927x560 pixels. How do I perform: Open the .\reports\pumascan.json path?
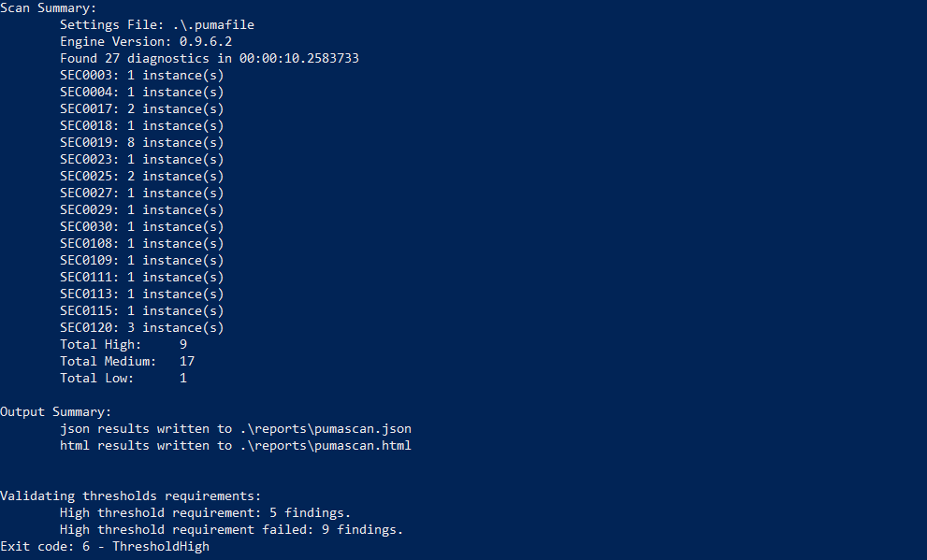pos(326,428)
